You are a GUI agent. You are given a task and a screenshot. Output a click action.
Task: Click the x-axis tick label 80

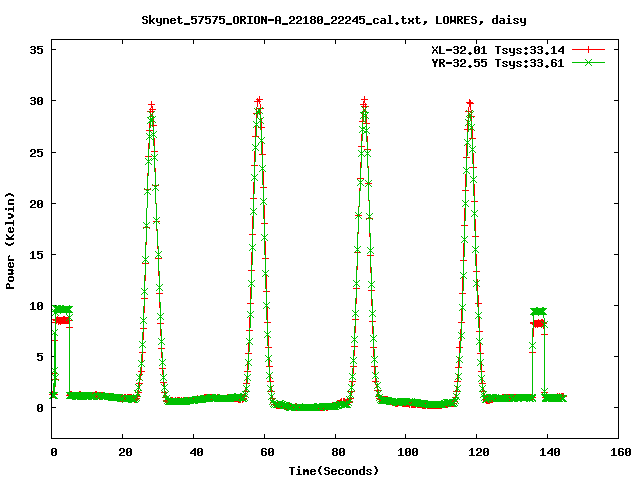coord(338,452)
